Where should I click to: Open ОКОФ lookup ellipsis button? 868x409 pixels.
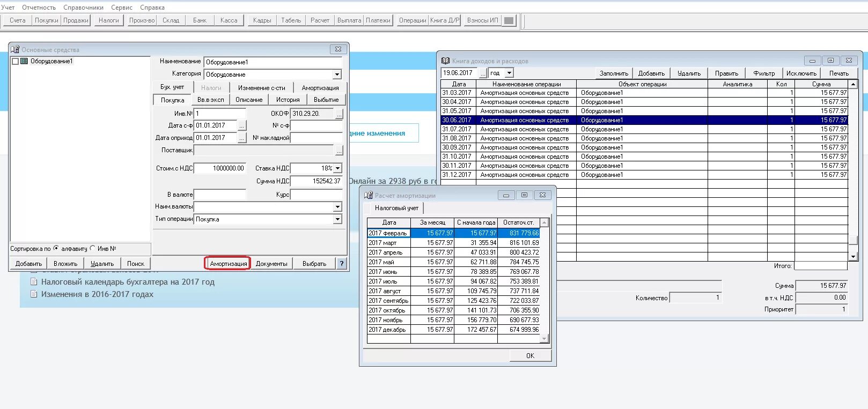point(339,114)
